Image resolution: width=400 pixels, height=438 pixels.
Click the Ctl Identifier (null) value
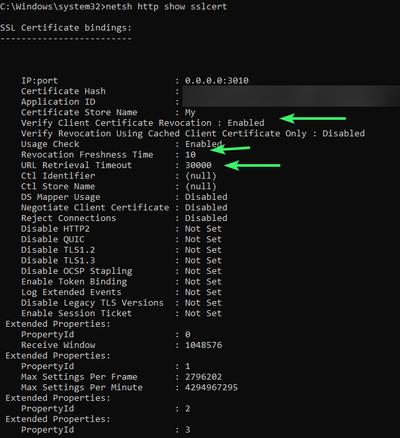click(x=201, y=176)
